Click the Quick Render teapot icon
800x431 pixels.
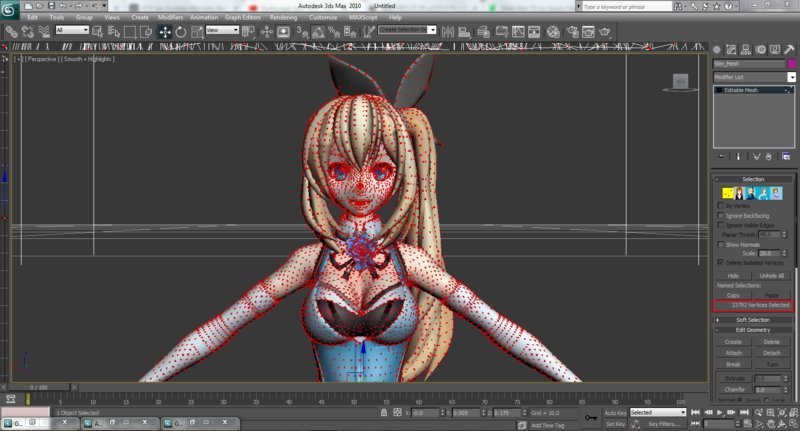[605, 33]
